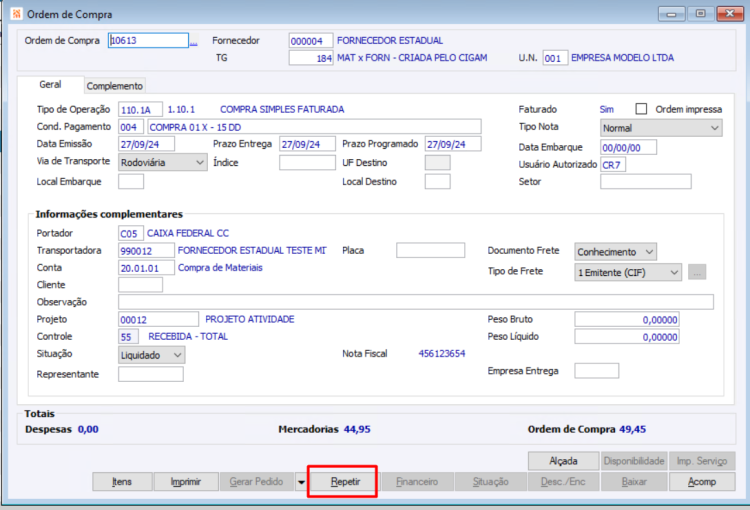Expand the Tipo de Frete dropdown
Image resolution: width=750 pixels, height=510 pixels.
point(628,272)
